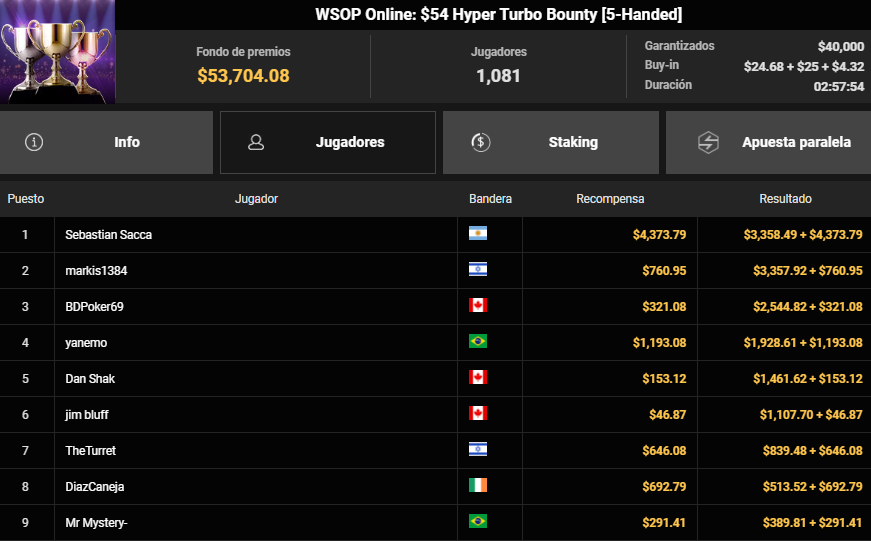Sort by the Puesto column header
This screenshot has height=541, width=871.
(x=26, y=199)
